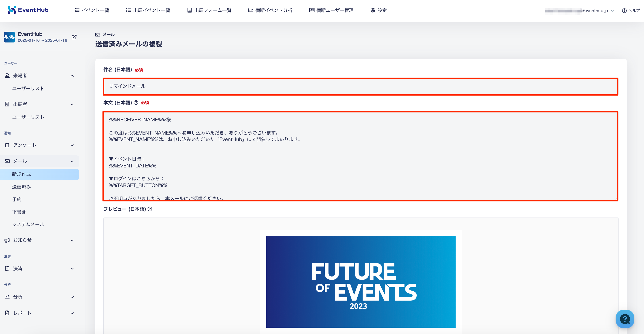Click the clipboard icon beside アンケート
Screen dimensions: 644x334
coord(7,145)
